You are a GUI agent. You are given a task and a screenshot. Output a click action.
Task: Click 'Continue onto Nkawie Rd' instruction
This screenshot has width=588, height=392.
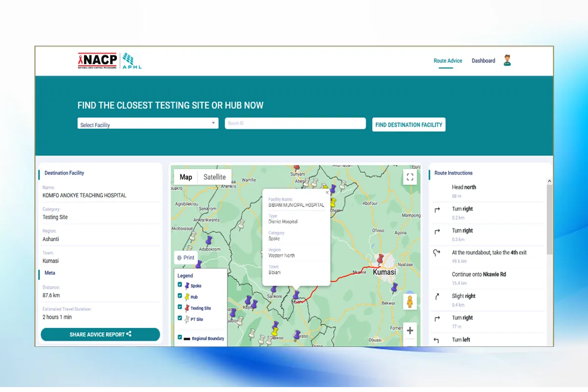coord(479,274)
